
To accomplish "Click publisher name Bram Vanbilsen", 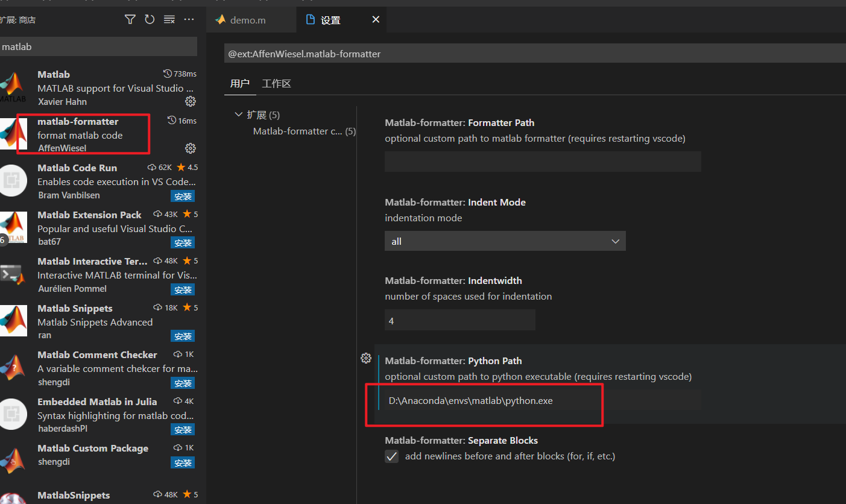I will [x=69, y=195].
